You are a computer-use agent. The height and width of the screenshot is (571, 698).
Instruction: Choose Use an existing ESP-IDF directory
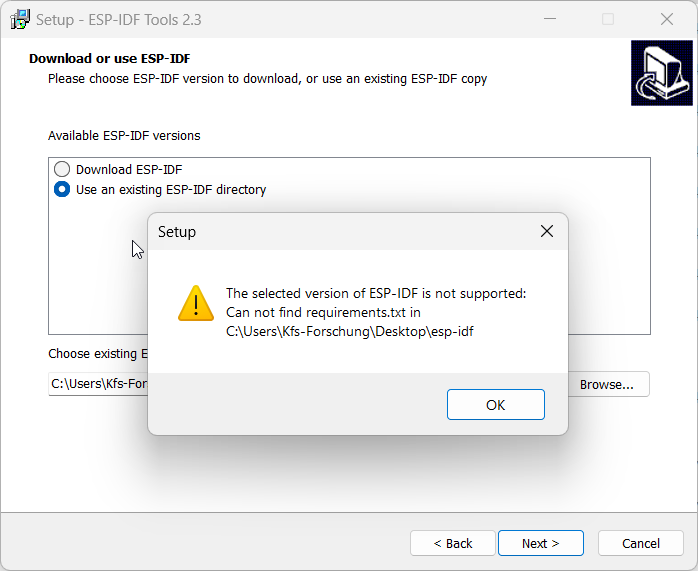tap(62, 189)
